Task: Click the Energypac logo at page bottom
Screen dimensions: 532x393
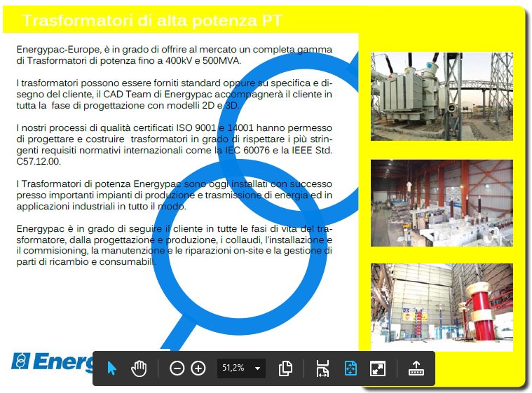Action: pyautogui.click(x=52, y=361)
